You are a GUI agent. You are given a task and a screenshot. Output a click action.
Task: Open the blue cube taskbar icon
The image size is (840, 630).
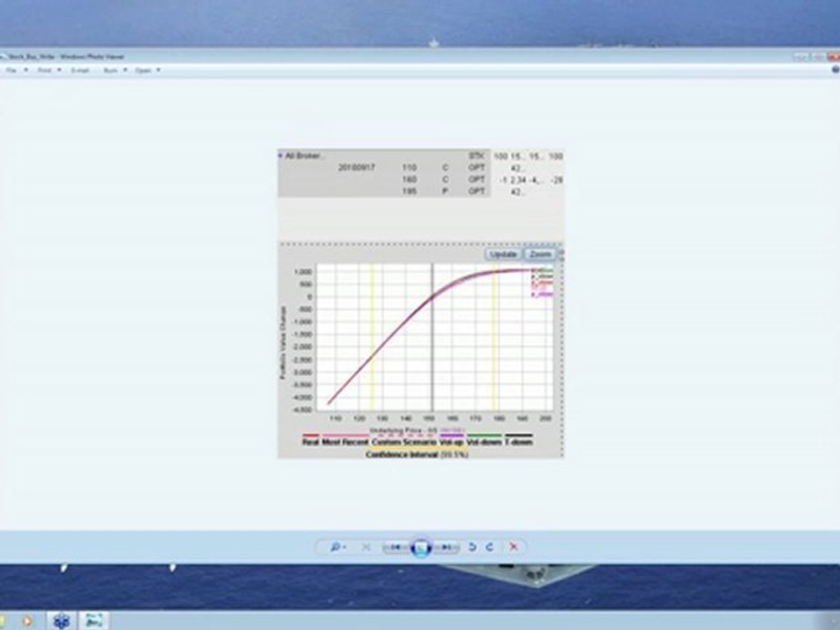click(61, 621)
